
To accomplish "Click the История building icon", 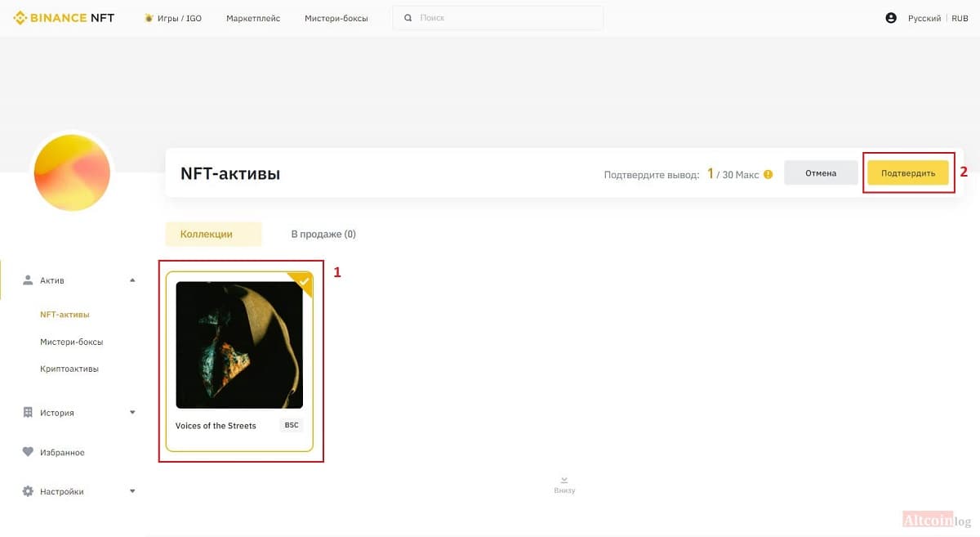I will pos(29,413).
